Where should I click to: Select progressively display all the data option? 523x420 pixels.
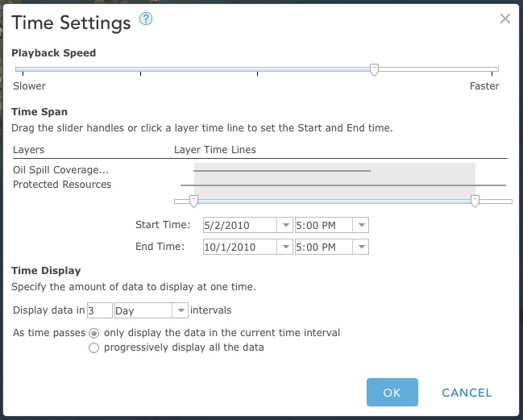tap(94, 347)
